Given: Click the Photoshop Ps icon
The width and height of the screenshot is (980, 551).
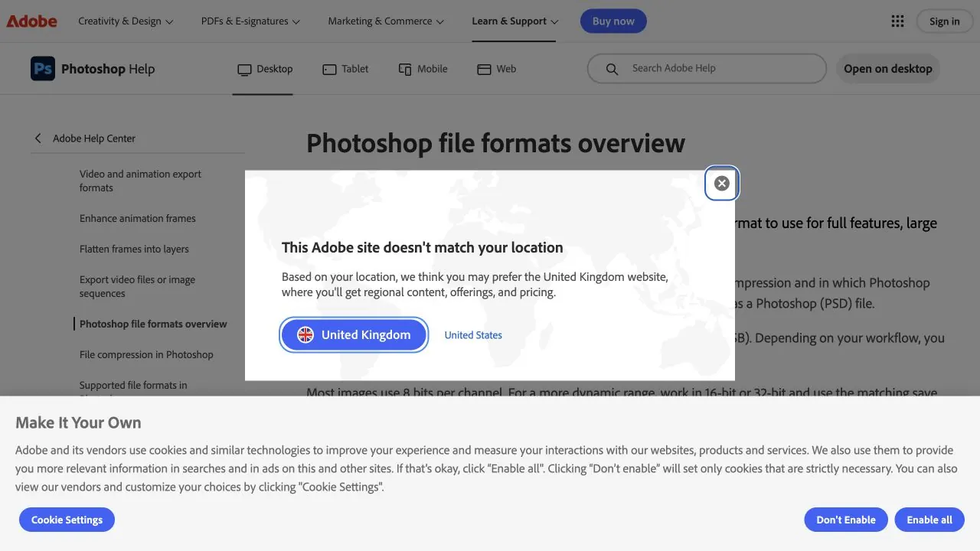Looking at the screenshot, I should (43, 69).
